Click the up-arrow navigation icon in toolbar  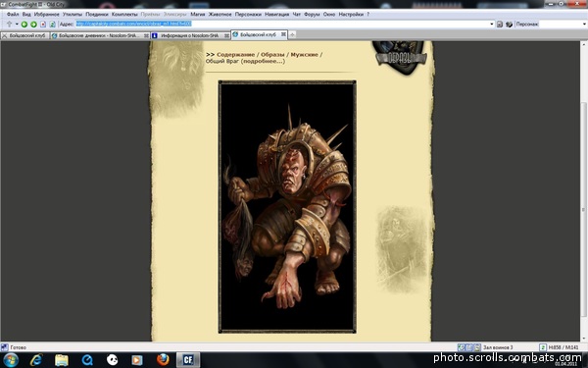click(10, 24)
